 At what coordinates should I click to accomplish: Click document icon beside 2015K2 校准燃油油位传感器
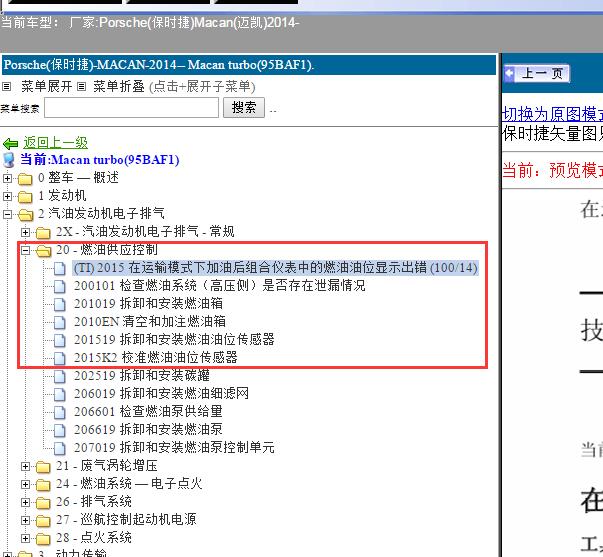pyautogui.click(x=60, y=358)
